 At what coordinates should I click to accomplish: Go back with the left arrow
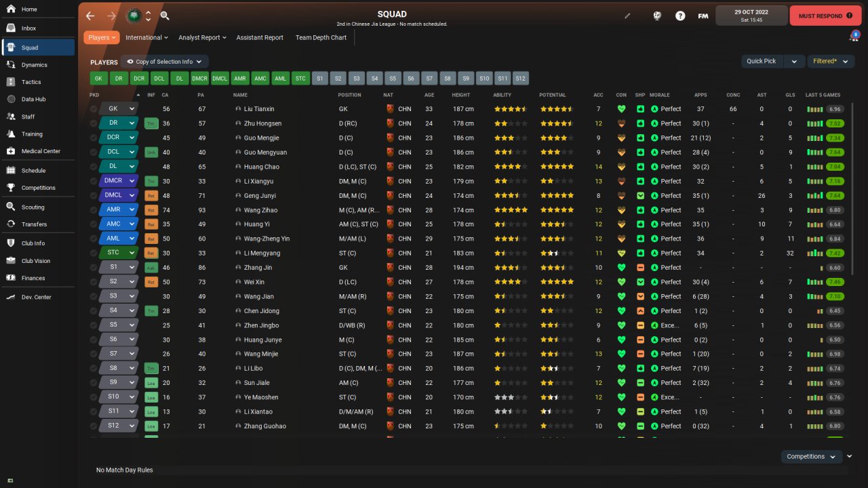click(x=90, y=16)
